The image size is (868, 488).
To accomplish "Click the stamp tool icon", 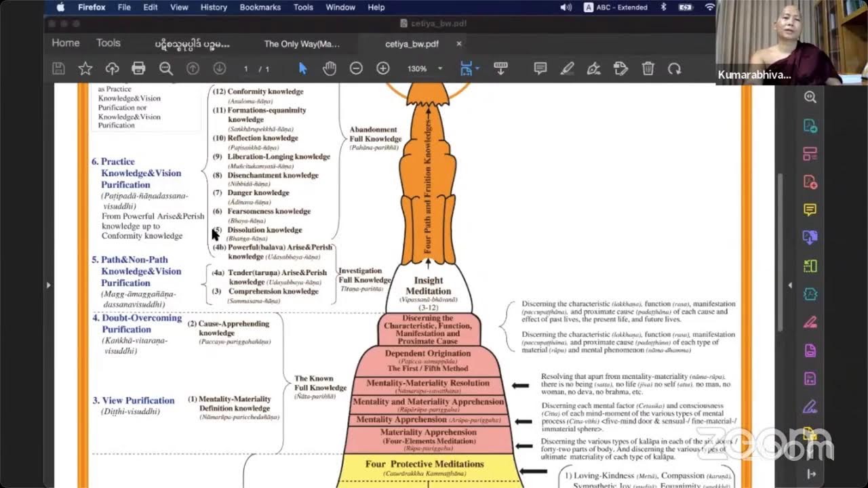I will coord(620,68).
